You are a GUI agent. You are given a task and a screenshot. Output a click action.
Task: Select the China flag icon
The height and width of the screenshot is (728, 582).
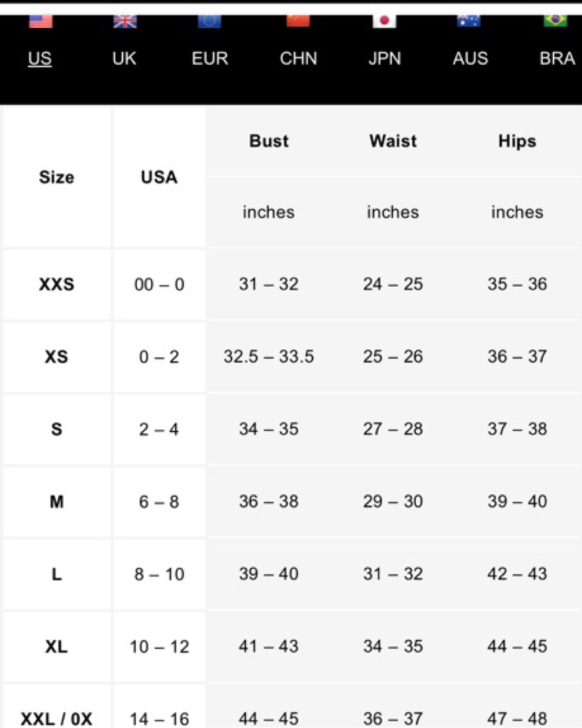click(x=298, y=21)
